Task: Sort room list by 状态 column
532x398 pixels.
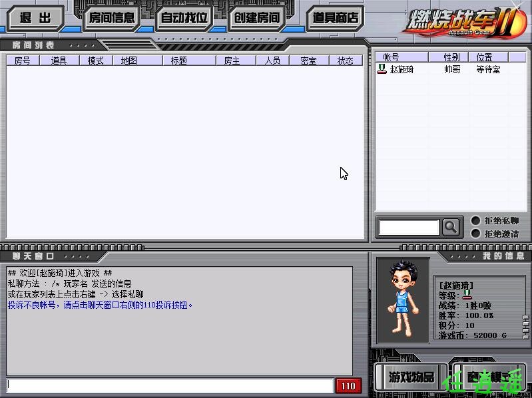Action: (x=346, y=61)
